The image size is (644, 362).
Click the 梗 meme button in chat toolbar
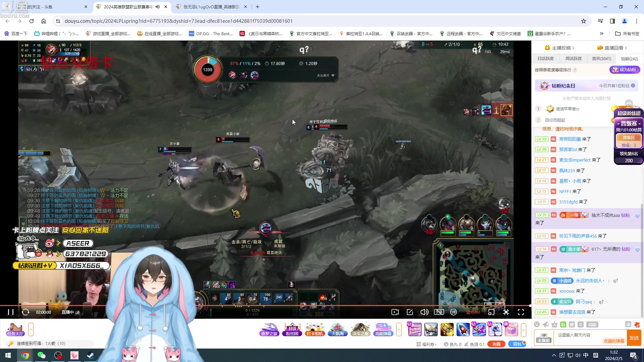click(572, 324)
